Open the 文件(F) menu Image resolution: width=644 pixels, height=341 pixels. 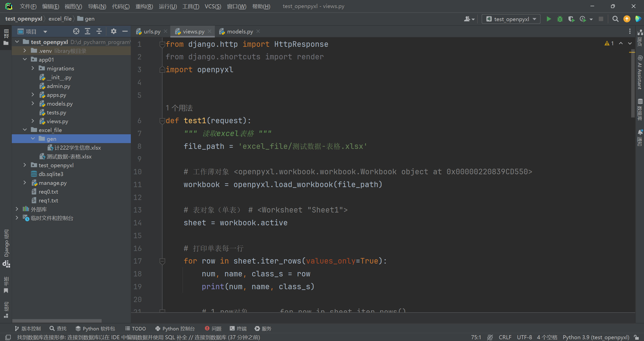(x=28, y=6)
